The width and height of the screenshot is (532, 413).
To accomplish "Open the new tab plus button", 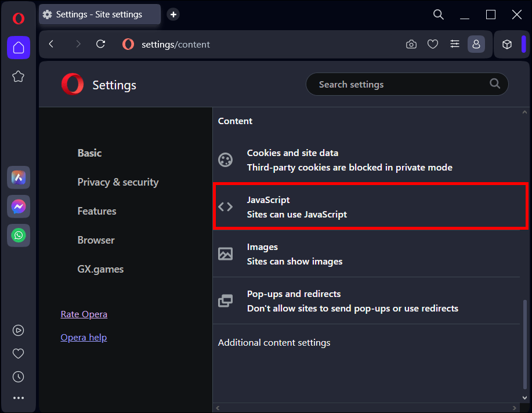I will [173, 15].
